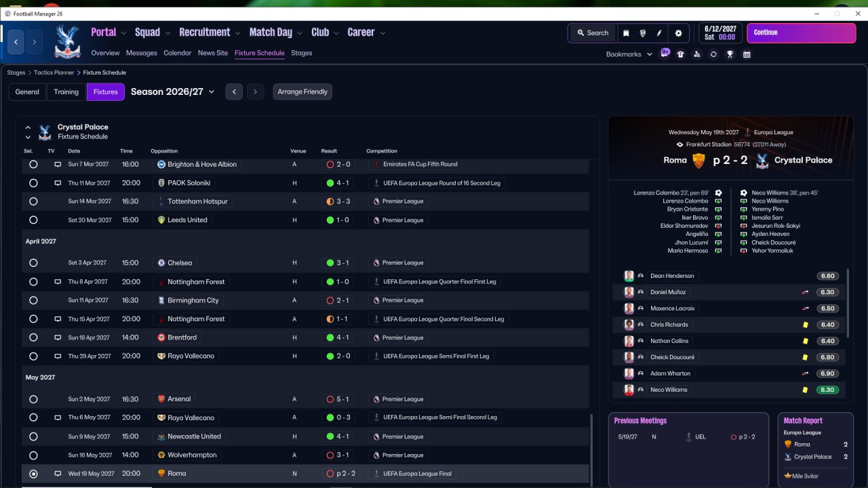
Task: Click the navigation forward arrow
Action: tap(34, 42)
